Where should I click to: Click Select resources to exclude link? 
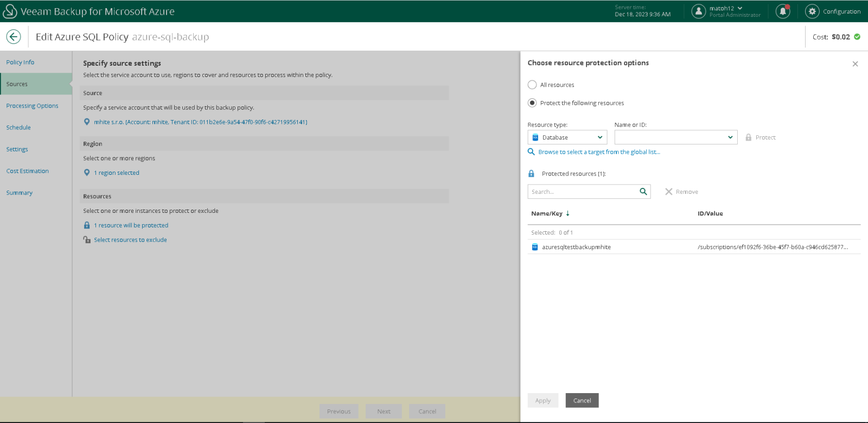point(130,239)
